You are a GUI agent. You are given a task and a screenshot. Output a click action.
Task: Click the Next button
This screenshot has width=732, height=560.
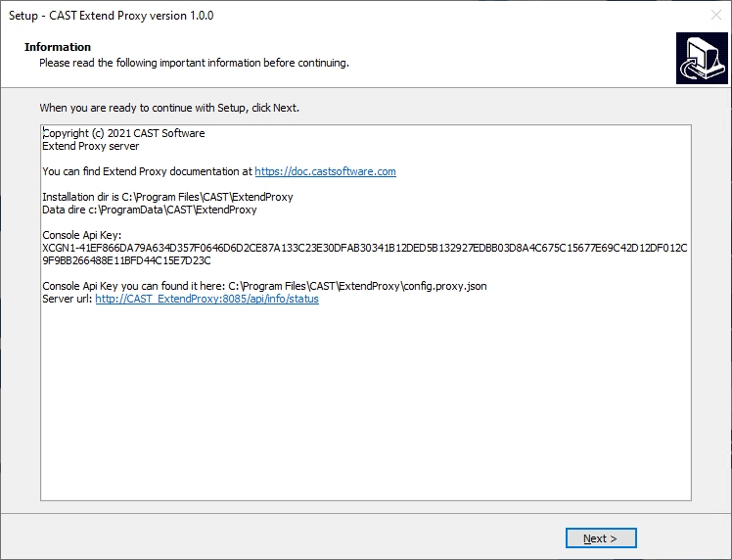600,538
